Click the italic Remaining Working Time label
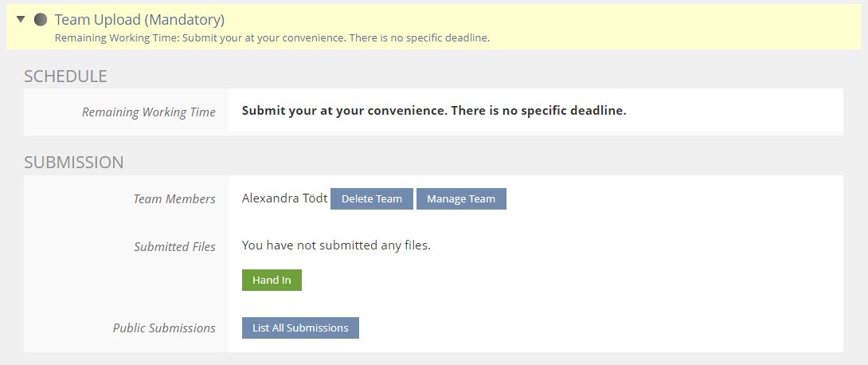This screenshot has width=868, height=365. 148,112
